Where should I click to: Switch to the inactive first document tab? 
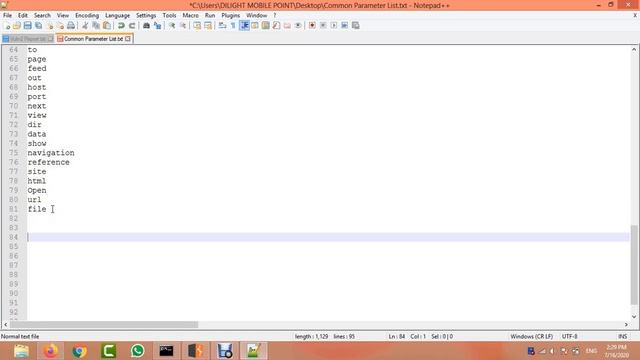(x=28, y=39)
